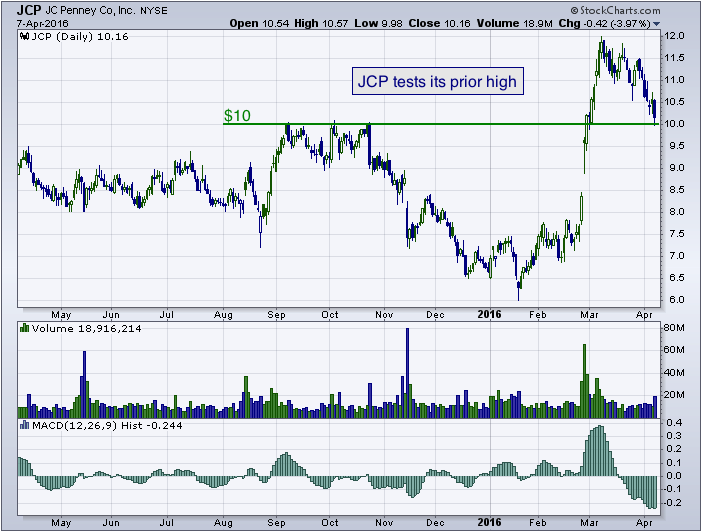702x532 pixels.
Task: Click the 'JC Penney Co, Inc.' company name
Action: point(90,10)
